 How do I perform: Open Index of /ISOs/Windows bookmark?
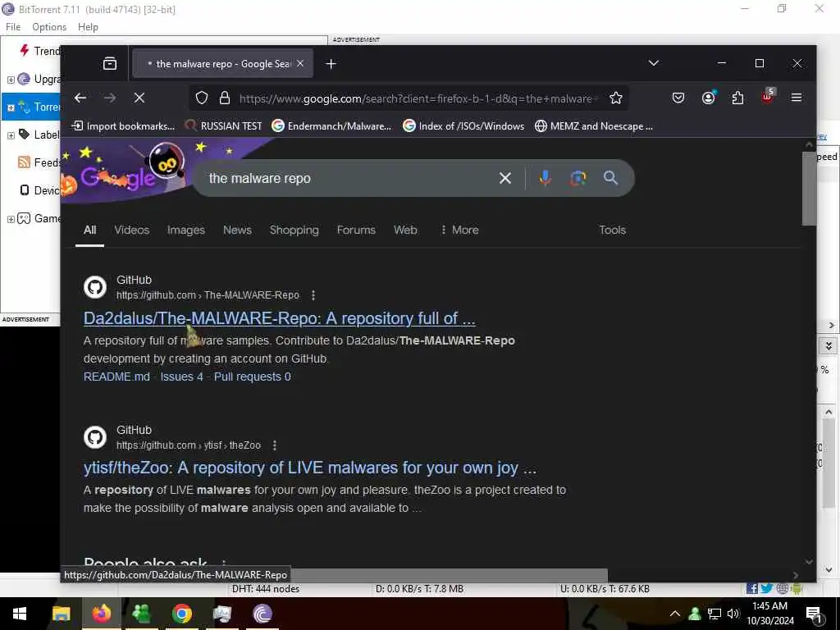click(x=463, y=126)
